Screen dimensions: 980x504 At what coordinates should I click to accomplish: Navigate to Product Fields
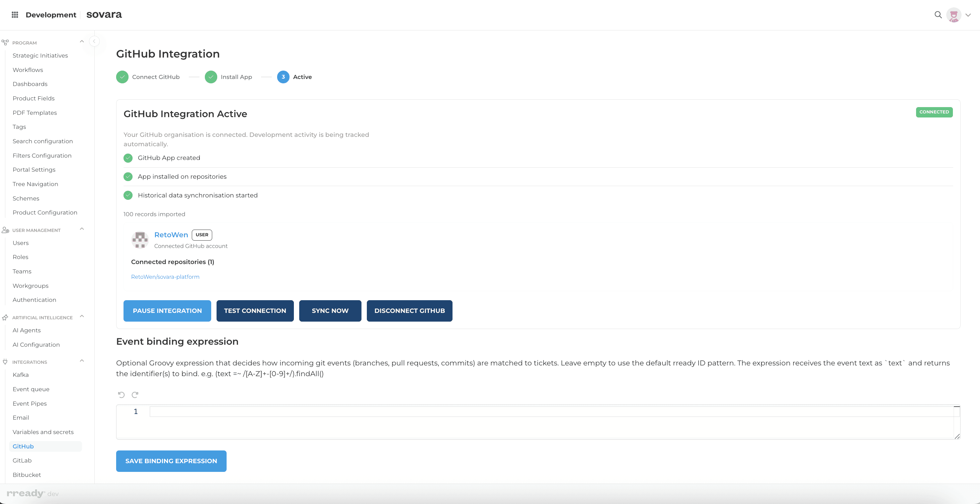(33, 98)
